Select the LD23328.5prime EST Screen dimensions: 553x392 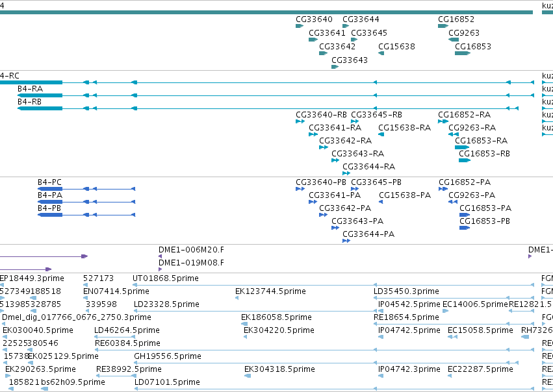255,311
